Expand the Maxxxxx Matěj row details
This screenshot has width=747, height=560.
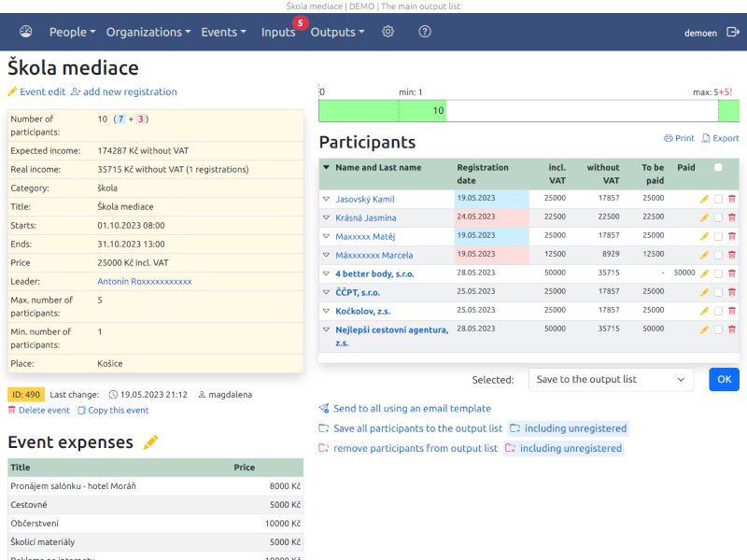pos(326,236)
